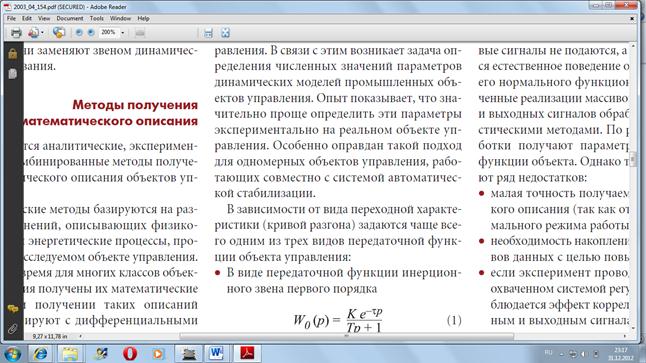Image resolution: width=646 pixels, height=363 pixels.
Task: Open the Comments panel icon in the sidebar
Action: 13,309
